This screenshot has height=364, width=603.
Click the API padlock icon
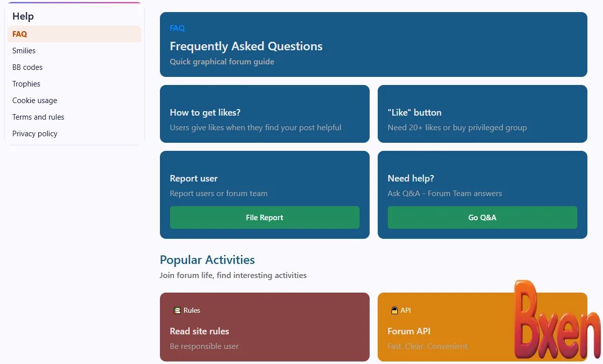pyautogui.click(x=395, y=310)
